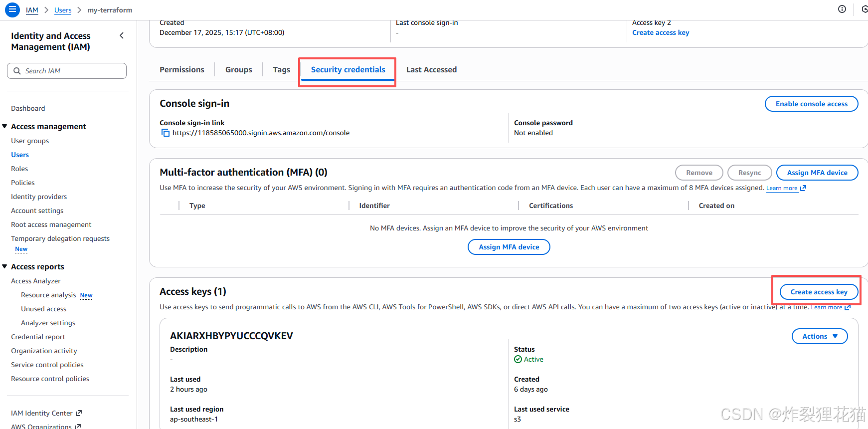The height and width of the screenshot is (429, 868).
Task: Click the magnifier icon in Search IAM
Action: [x=17, y=71]
